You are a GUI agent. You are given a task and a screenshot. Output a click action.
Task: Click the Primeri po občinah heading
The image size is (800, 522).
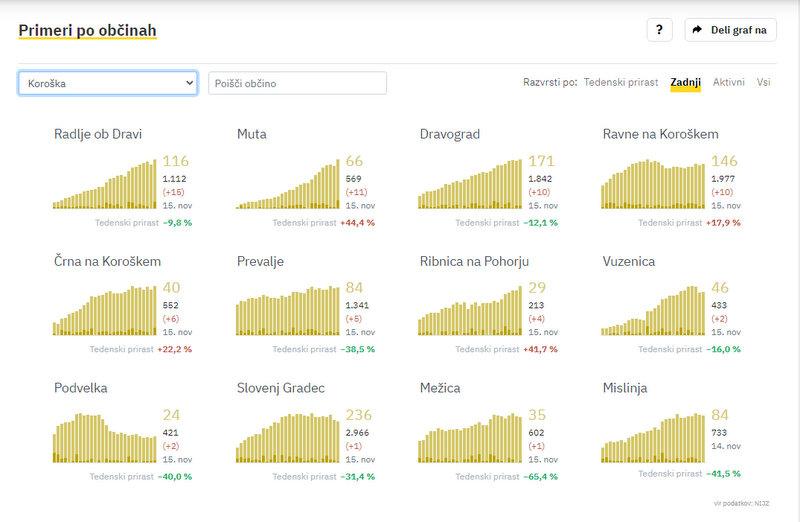coord(87,30)
